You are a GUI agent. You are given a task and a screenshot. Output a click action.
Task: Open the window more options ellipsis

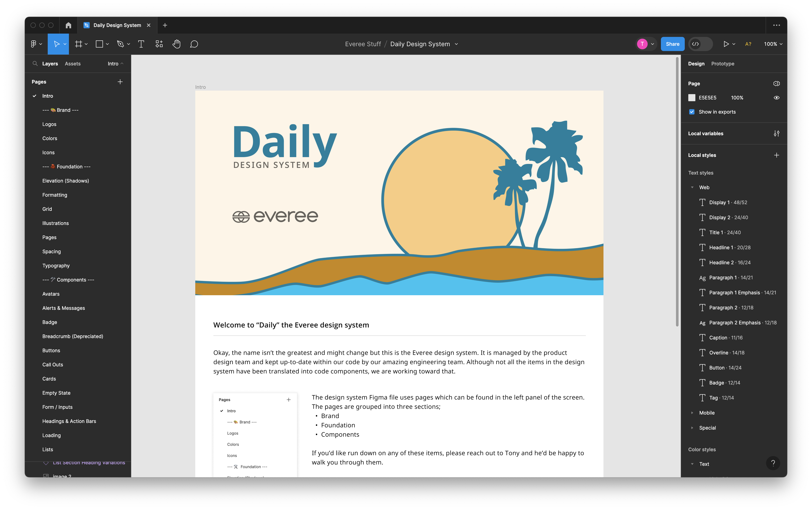(x=777, y=25)
